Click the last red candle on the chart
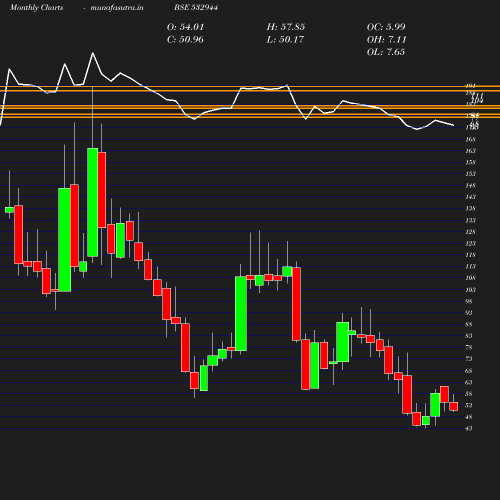The height and width of the screenshot is (500, 500). [x=454, y=406]
